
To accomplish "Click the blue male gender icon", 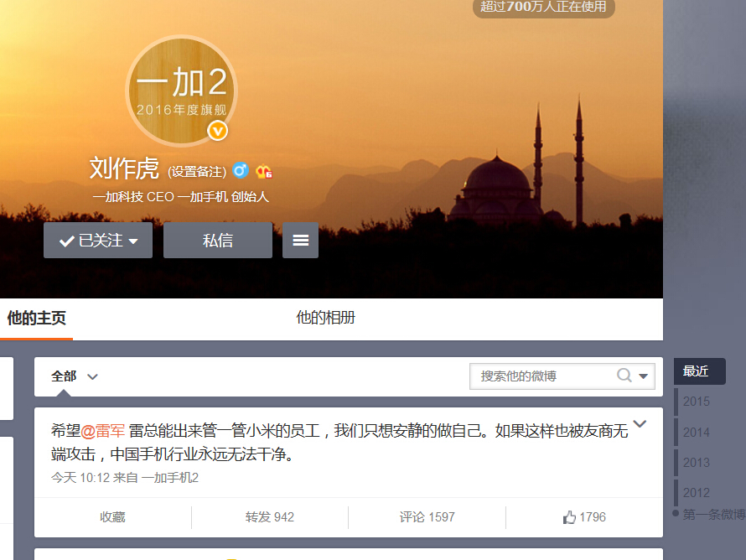I will (x=241, y=171).
